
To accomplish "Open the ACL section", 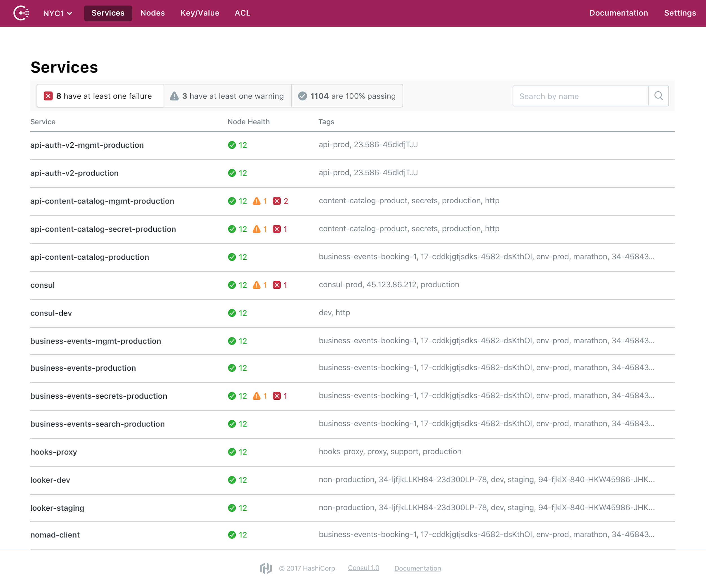I will tap(242, 13).
